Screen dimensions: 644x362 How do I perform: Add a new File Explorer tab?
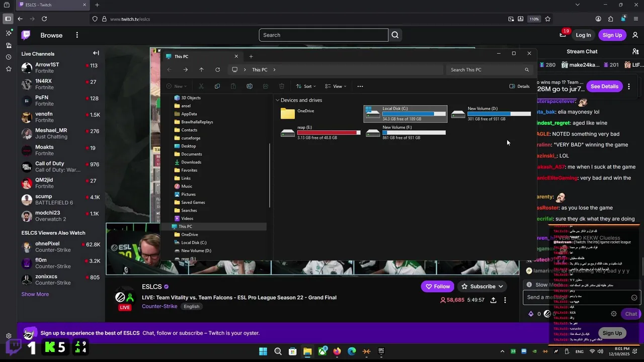coord(251,56)
